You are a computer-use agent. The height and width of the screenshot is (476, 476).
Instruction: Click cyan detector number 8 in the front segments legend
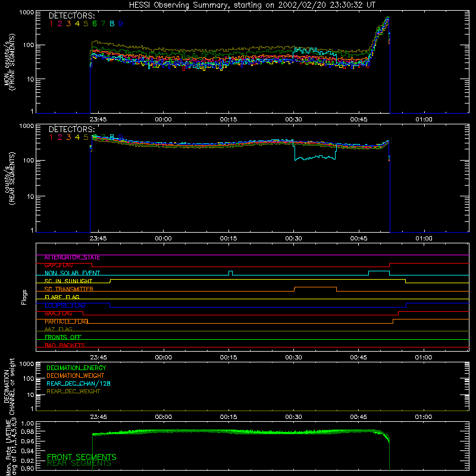pos(112,24)
